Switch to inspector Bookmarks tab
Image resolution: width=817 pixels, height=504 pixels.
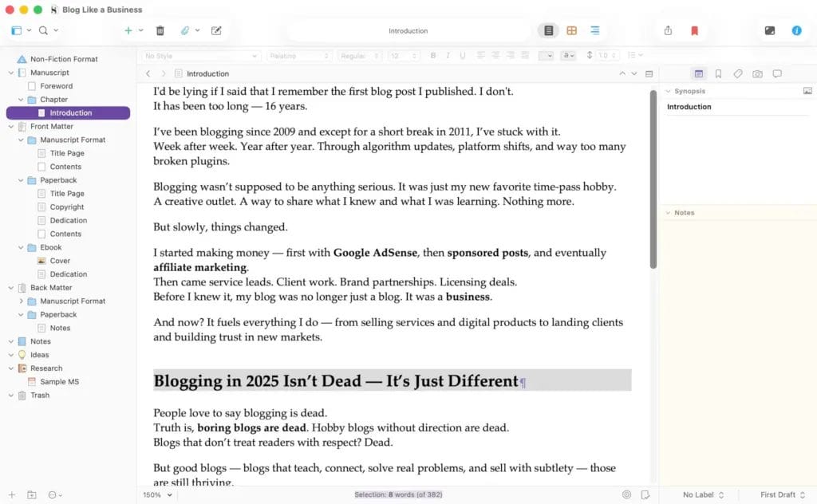718,73
